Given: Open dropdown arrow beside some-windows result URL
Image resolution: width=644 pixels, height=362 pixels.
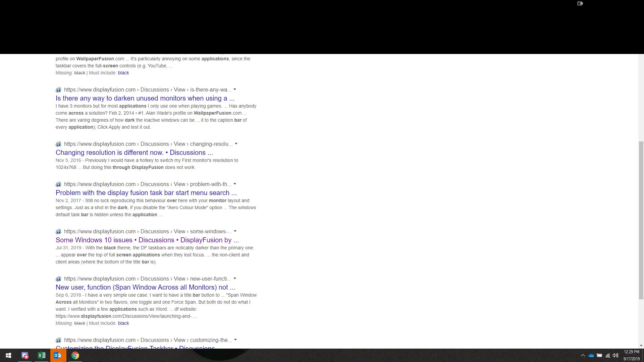Looking at the screenshot, I should tap(235, 231).
